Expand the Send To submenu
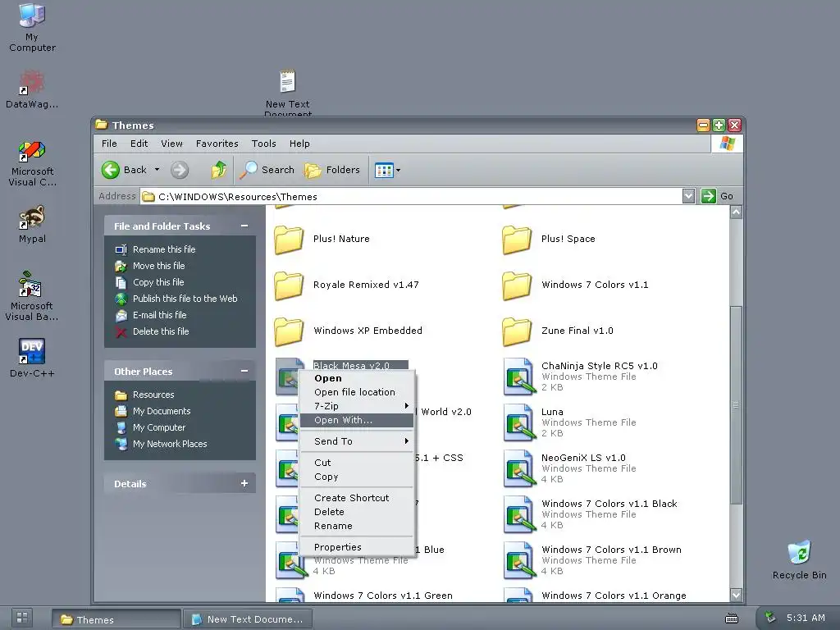 pos(357,441)
